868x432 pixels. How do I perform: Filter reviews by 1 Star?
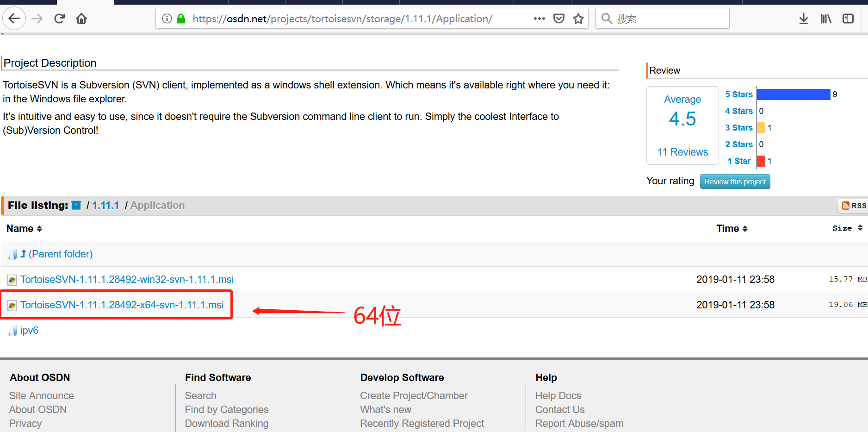coord(739,161)
